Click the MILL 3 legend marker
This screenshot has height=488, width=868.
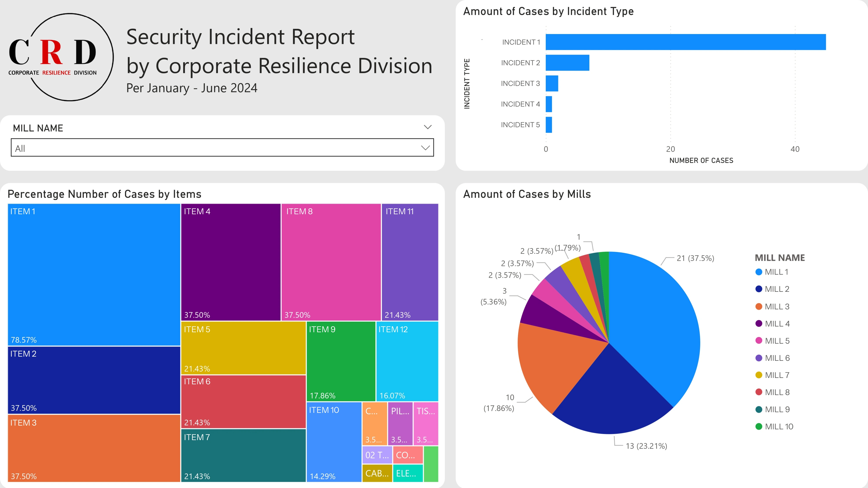pos(759,307)
